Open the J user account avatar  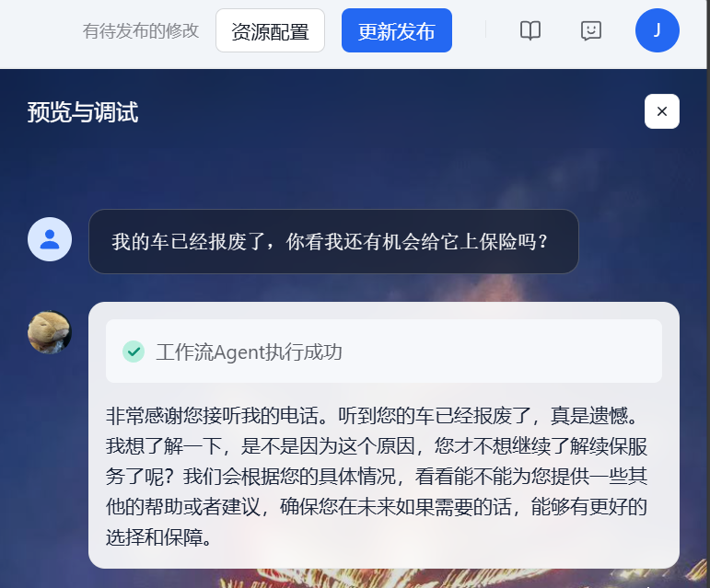pos(657,30)
